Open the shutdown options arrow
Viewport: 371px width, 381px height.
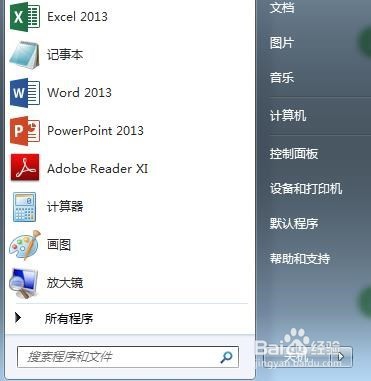coord(340,357)
